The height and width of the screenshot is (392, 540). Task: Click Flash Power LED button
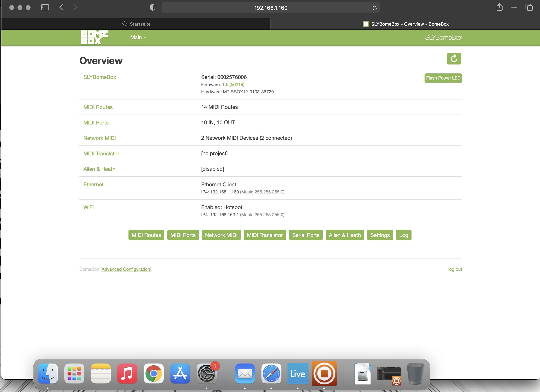pyautogui.click(x=443, y=78)
